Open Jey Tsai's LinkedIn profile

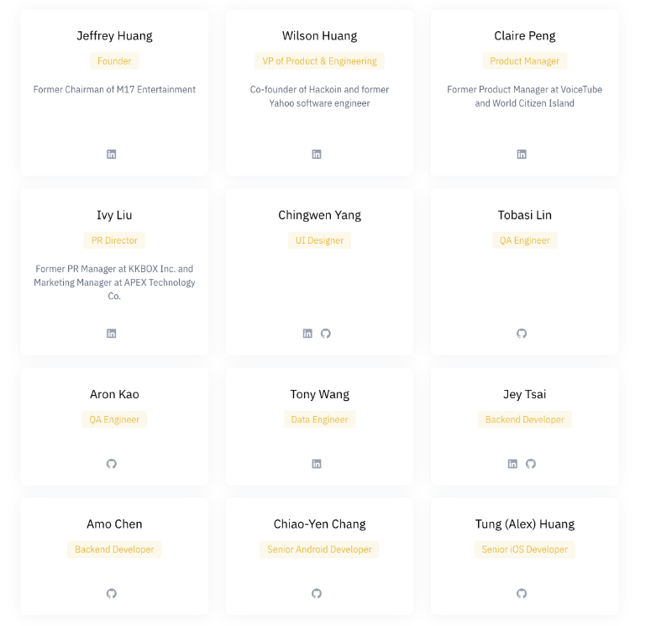512,463
